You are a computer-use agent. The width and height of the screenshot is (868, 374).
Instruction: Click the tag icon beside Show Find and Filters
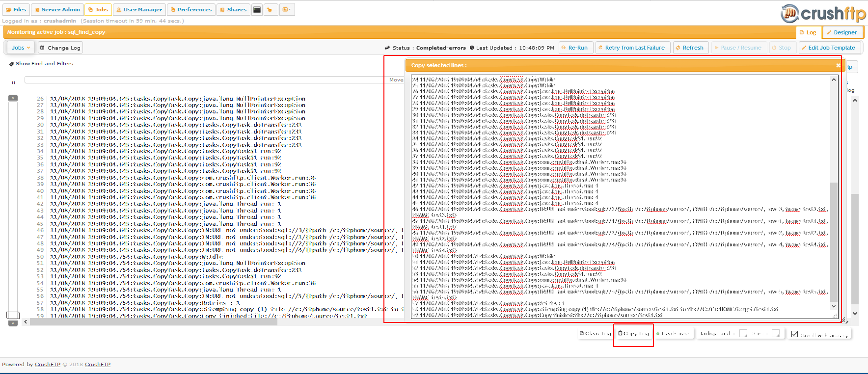[11, 64]
